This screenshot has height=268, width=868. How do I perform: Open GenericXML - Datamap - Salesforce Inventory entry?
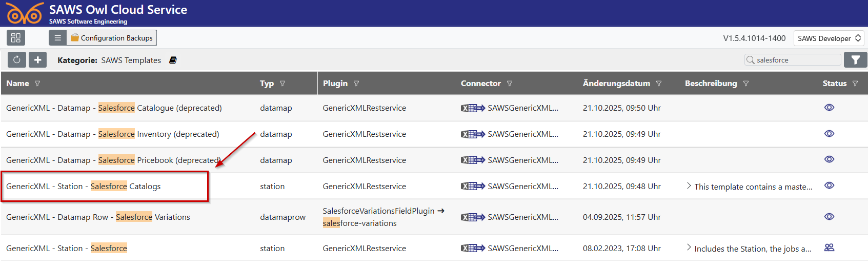click(x=112, y=134)
